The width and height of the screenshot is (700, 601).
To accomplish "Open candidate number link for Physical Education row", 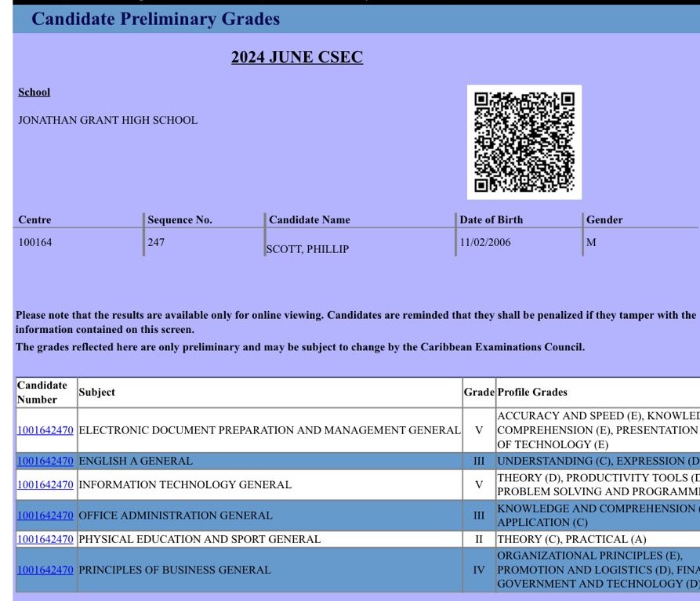I will (45, 539).
